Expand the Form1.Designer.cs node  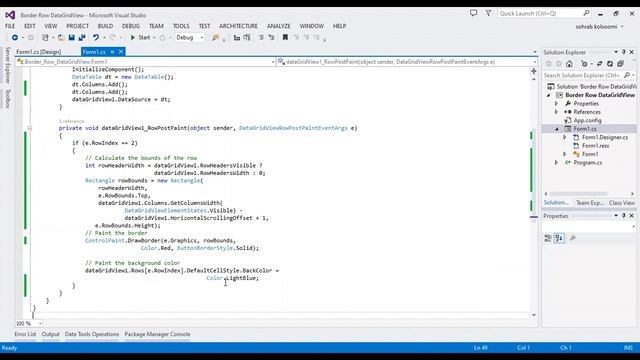564,138
